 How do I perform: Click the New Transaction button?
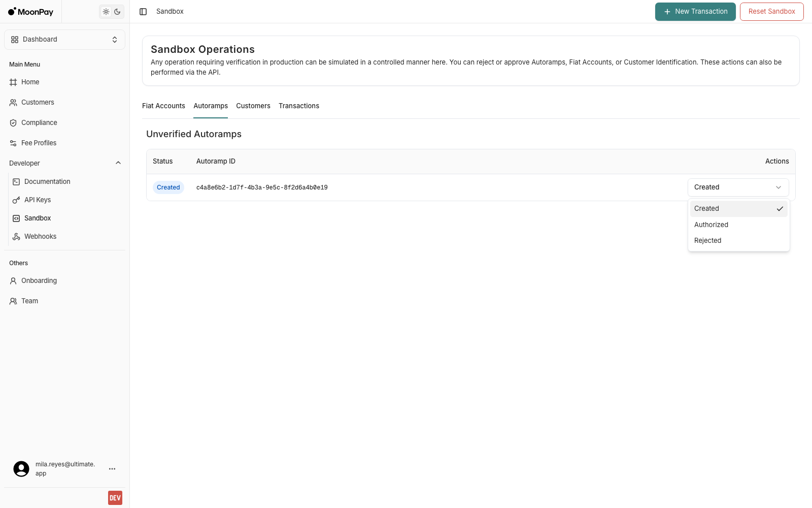[695, 12]
